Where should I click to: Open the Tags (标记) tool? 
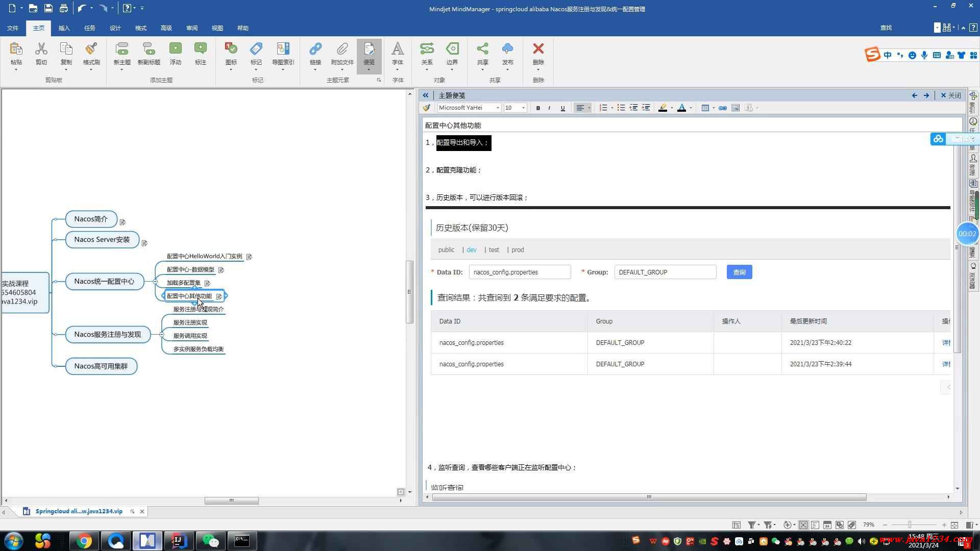256,54
